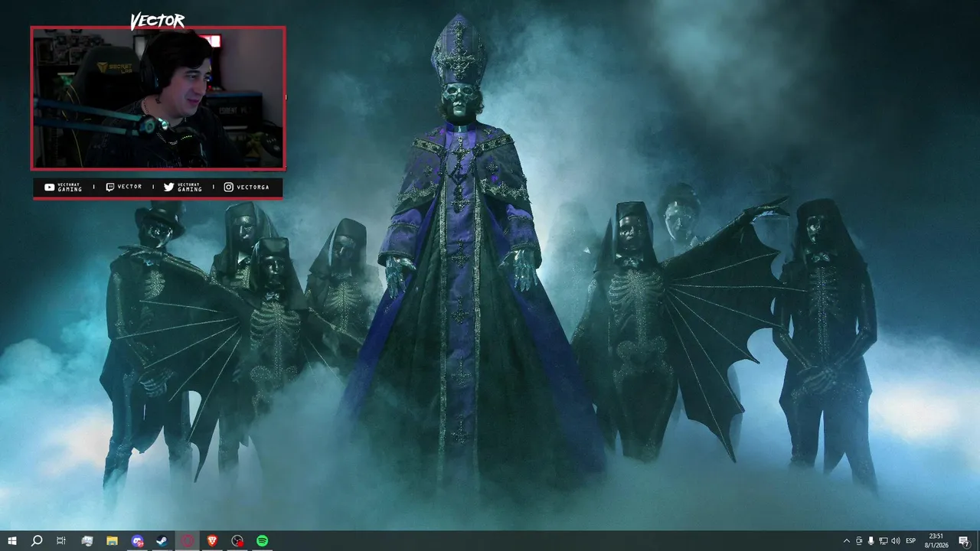Open Task View on the taskbar
This screenshot has height=551, width=980.
coord(61,541)
